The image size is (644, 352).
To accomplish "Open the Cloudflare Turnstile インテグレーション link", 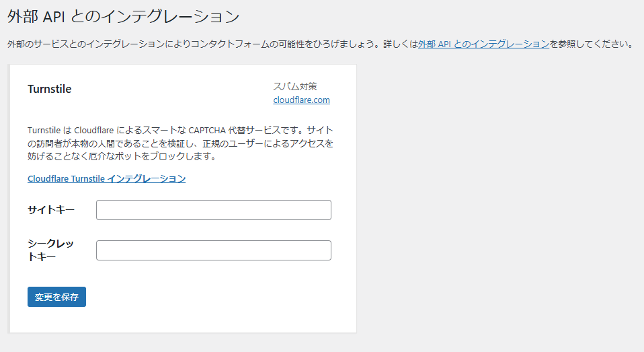I will tap(106, 179).
